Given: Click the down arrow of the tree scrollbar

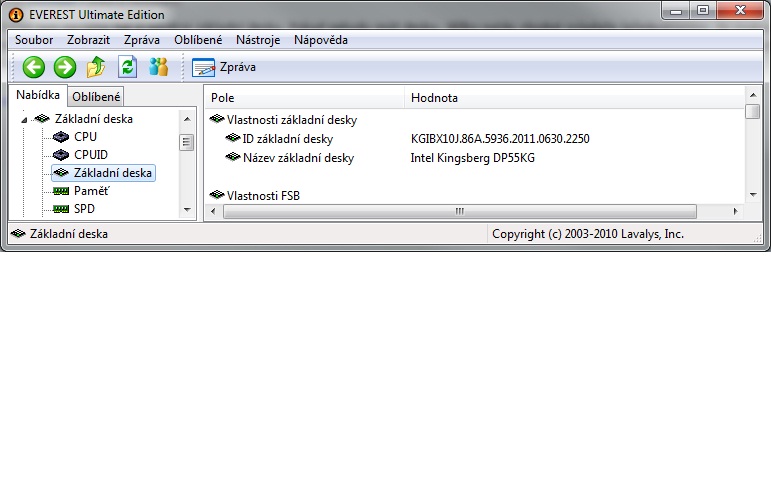Looking at the screenshot, I should point(187,210).
